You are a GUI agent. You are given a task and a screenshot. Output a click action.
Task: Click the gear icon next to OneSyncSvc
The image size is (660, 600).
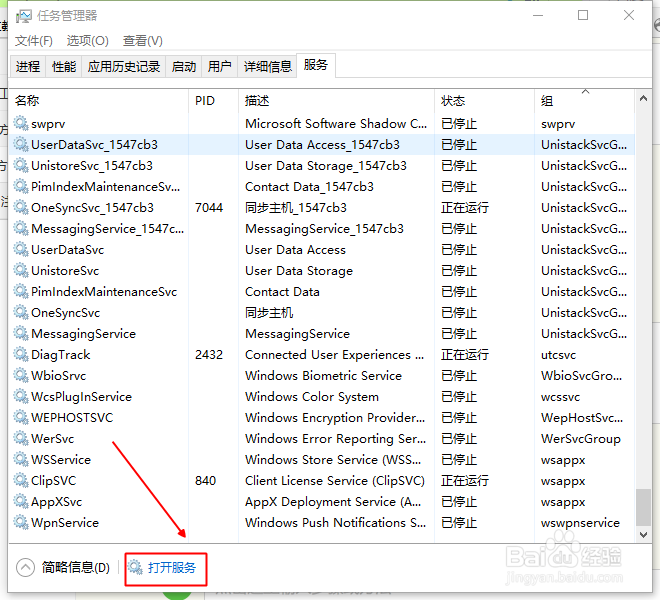point(21,312)
